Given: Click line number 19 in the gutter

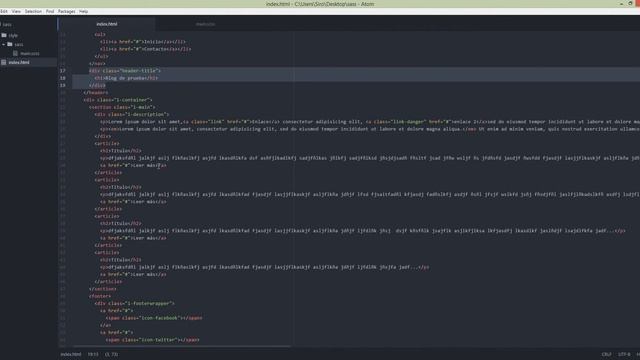Looking at the screenshot, I should tap(62, 85).
